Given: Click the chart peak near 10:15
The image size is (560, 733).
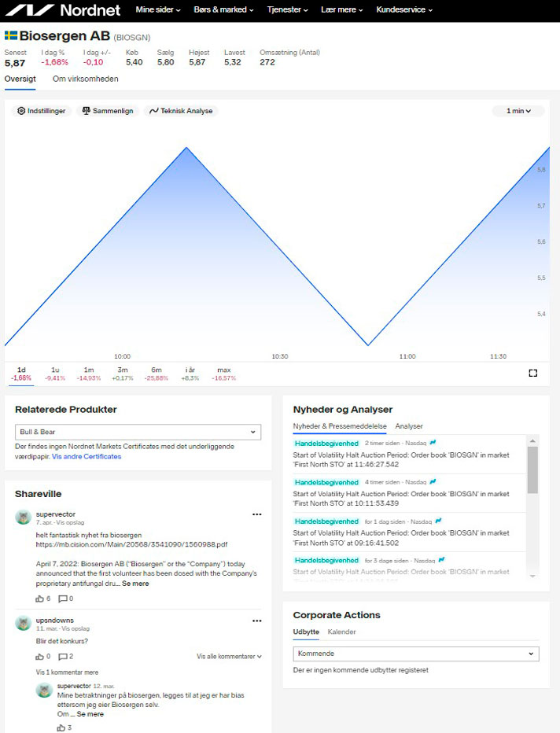Looking at the screenshot, I should (186, 148).
